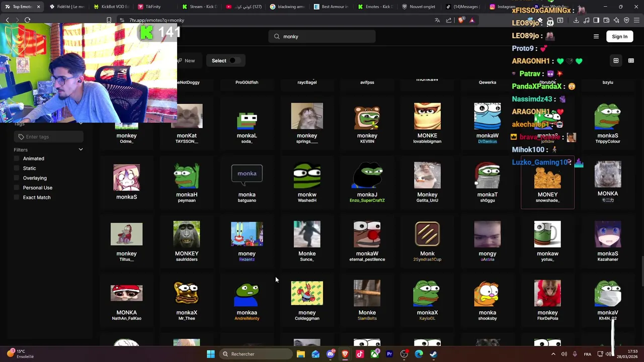Image resolution: width=644 pixels, height=362 pixels.
Task: Go back in the browser
Action: pos(8,20)
